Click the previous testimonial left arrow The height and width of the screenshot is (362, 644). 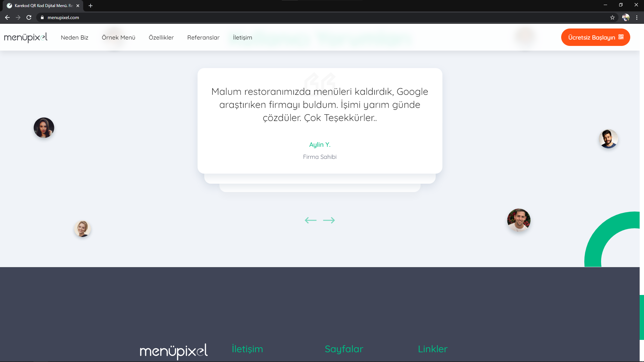click(310, 220)
